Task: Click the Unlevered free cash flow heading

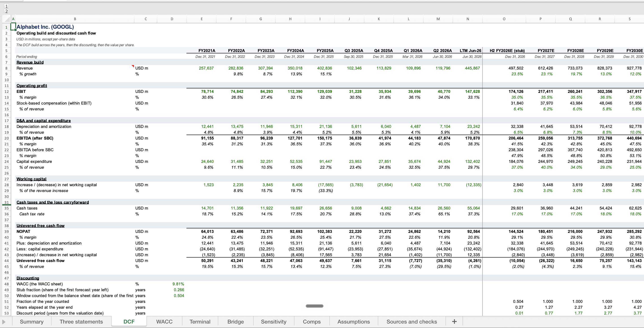Action: pos(41,226)
